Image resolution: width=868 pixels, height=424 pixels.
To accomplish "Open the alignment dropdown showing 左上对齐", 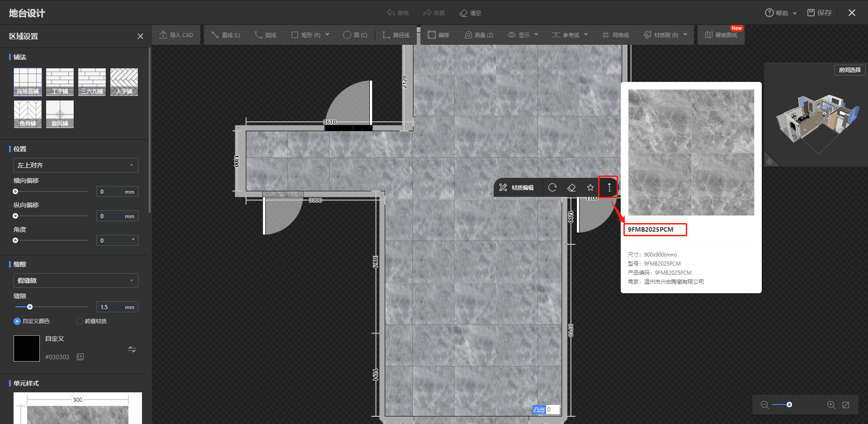I will [75, 165].
